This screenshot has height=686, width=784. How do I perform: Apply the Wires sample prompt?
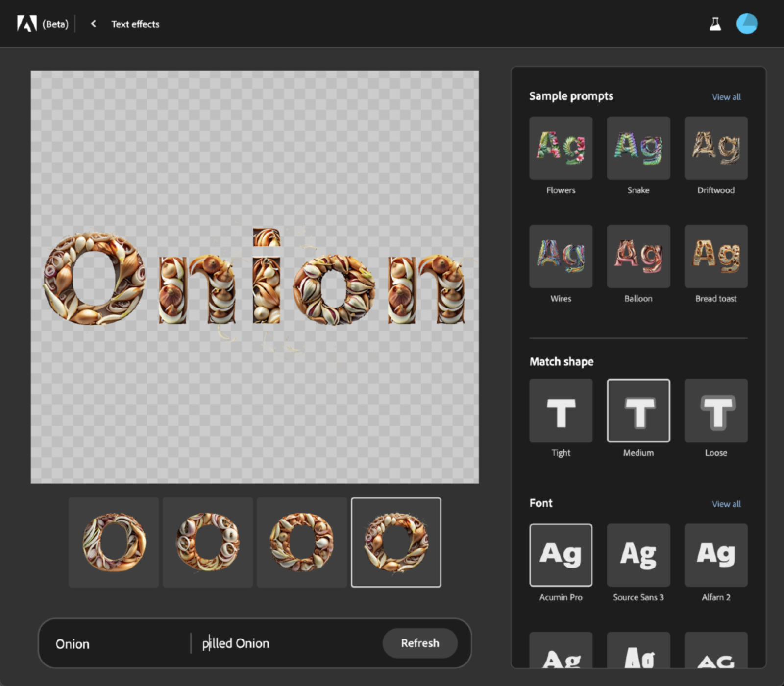pos(561,256)
